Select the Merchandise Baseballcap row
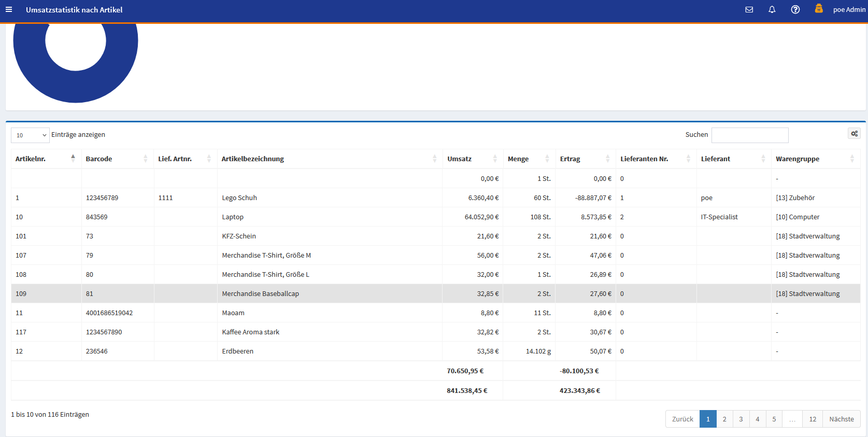868x437 pixels. click(260, 294)
